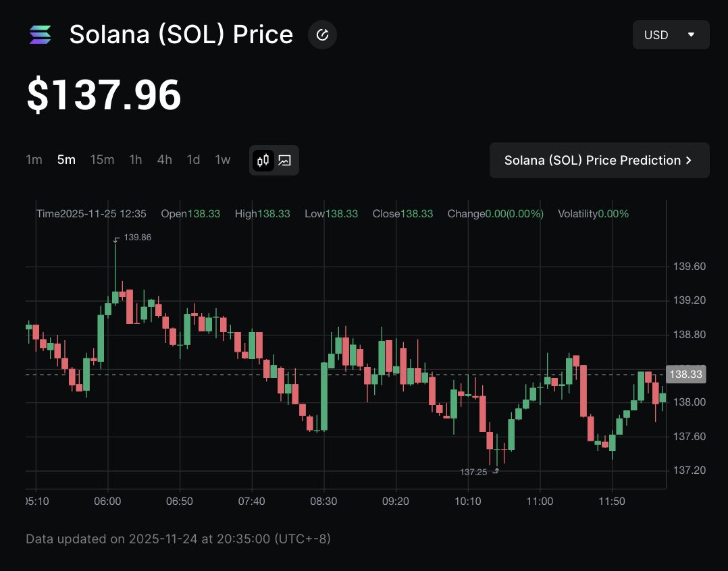Click the 139.86 high marker arrow

(116, 240)
